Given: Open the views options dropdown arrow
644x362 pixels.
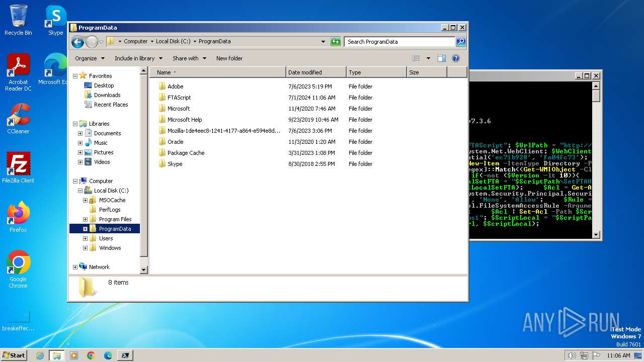Looking at the screenshot, I should [428, 58].
